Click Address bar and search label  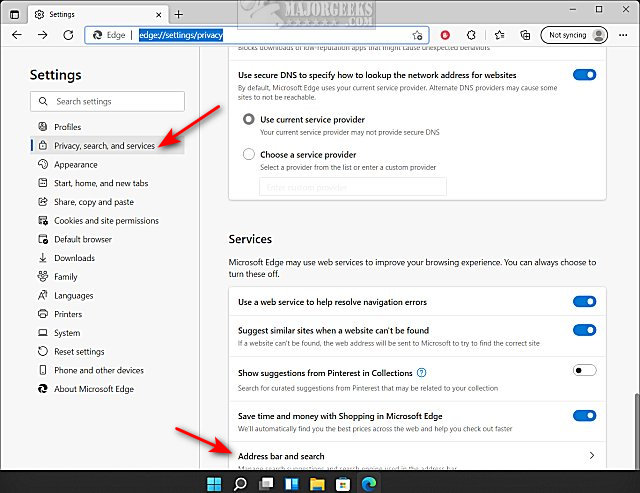[281, 456]
